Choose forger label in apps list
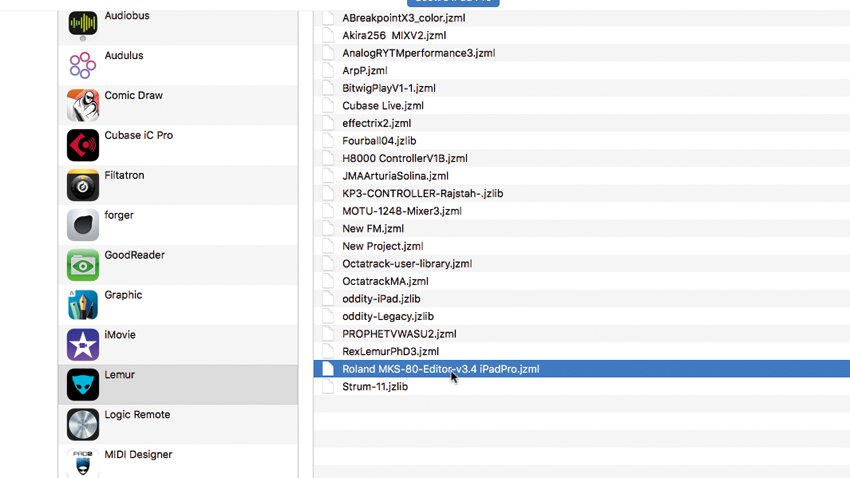The width and height of the screenshot is (850, 478). click(119, 215)
